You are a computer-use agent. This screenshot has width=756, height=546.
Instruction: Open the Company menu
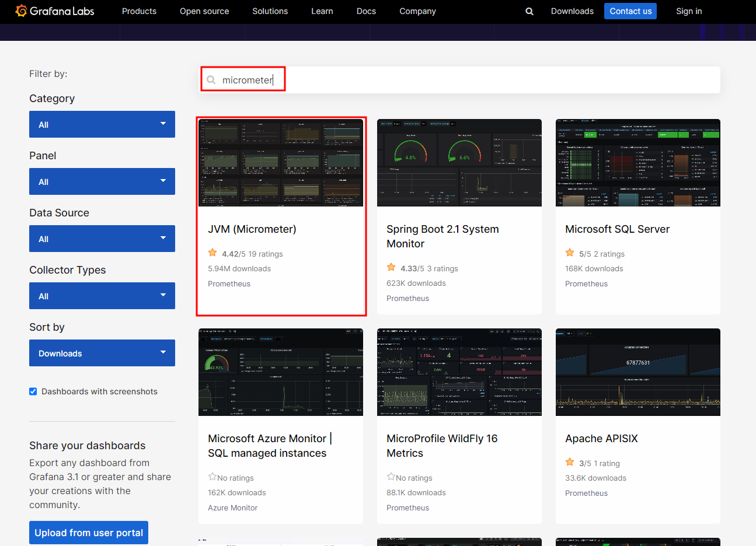[417, 11]
